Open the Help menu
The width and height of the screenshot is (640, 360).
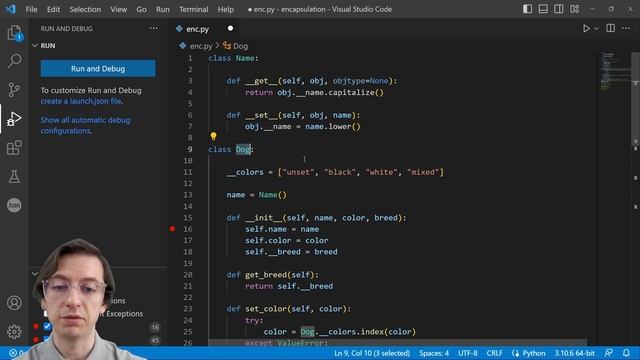(x=226, y=9)
